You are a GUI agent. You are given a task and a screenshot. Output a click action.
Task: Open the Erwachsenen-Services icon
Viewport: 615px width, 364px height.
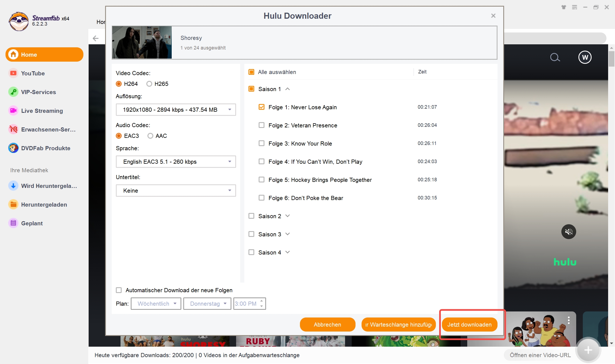pos(13,129)
